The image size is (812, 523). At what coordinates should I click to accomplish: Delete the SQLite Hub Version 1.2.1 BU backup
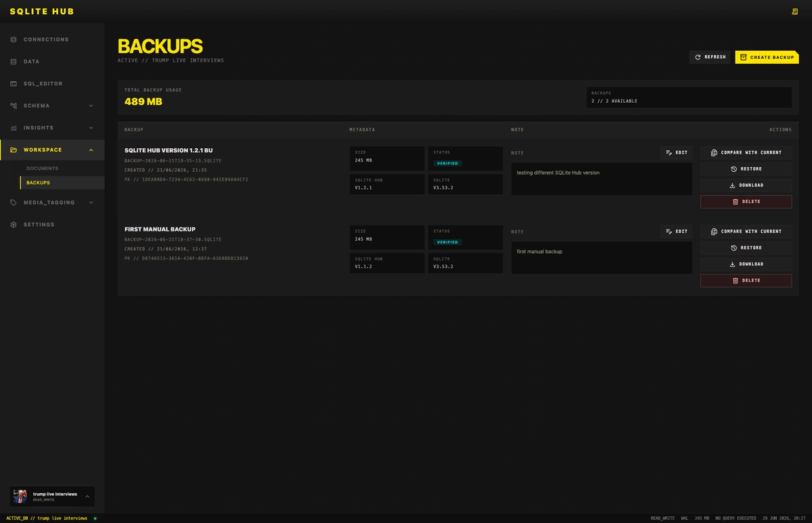(746, 202)
